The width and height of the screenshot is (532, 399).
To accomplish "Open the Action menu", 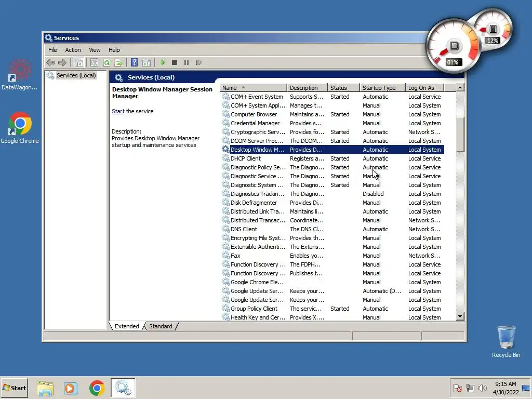I will (73, 50).
